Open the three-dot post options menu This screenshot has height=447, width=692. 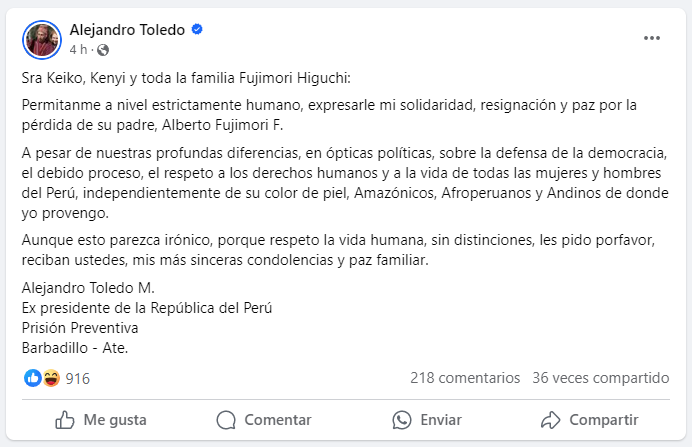coord(652,38)
